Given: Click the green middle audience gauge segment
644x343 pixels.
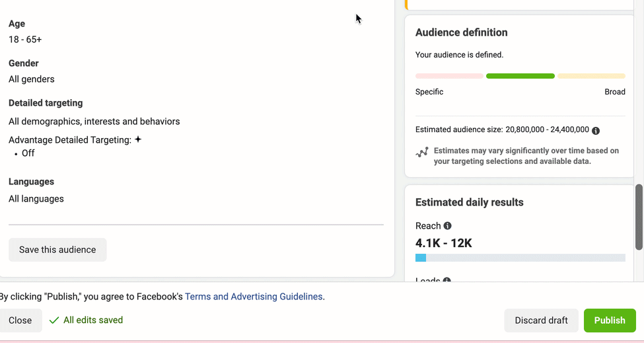Looking at the screenshot, I should pos(520,76).
